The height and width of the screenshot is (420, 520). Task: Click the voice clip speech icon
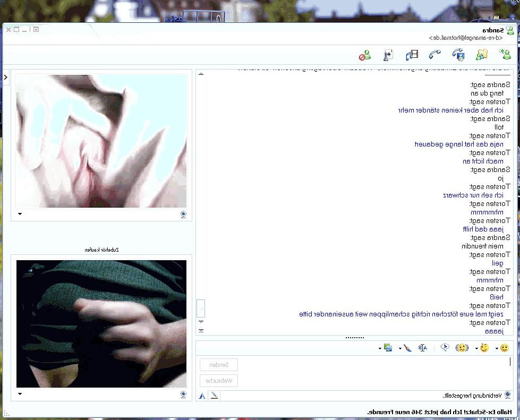click(445, 347)
